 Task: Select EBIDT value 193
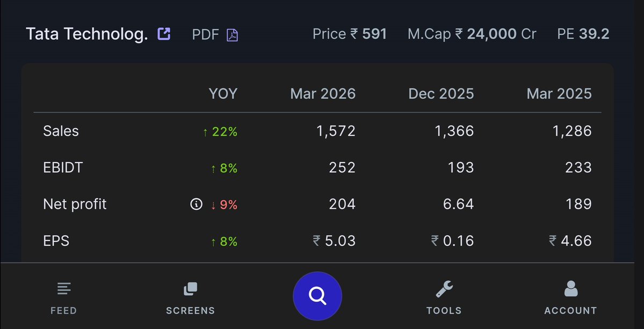click(x=460, y=168)
